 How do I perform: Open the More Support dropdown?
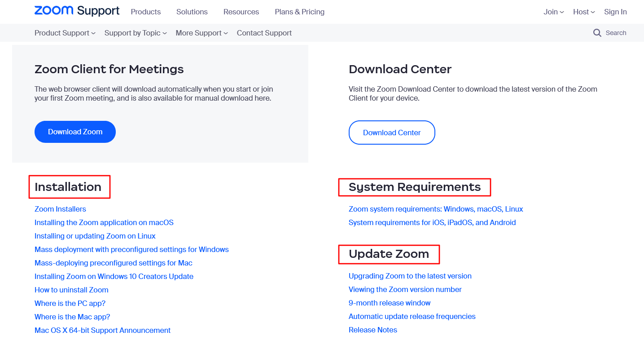coord(201,33)
